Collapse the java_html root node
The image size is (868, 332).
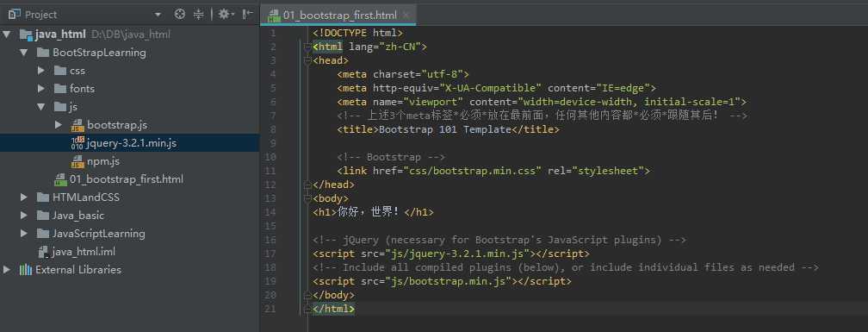pos(7,34)
